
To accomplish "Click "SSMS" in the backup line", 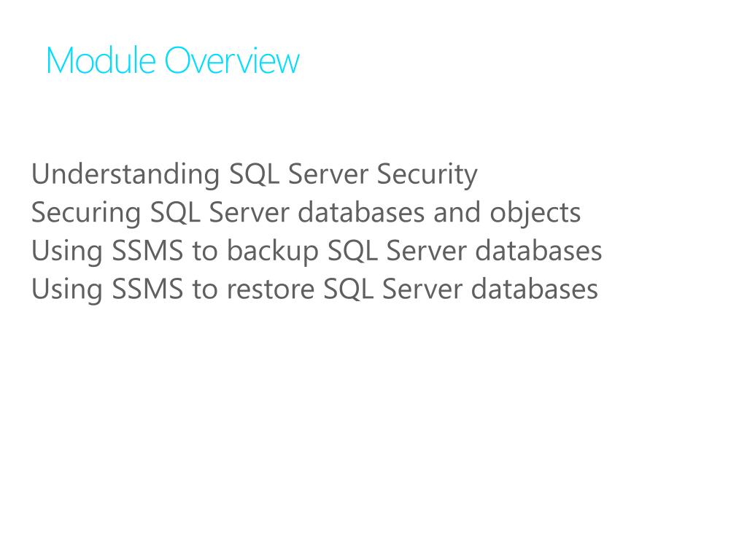I will [x=147, y=251].
